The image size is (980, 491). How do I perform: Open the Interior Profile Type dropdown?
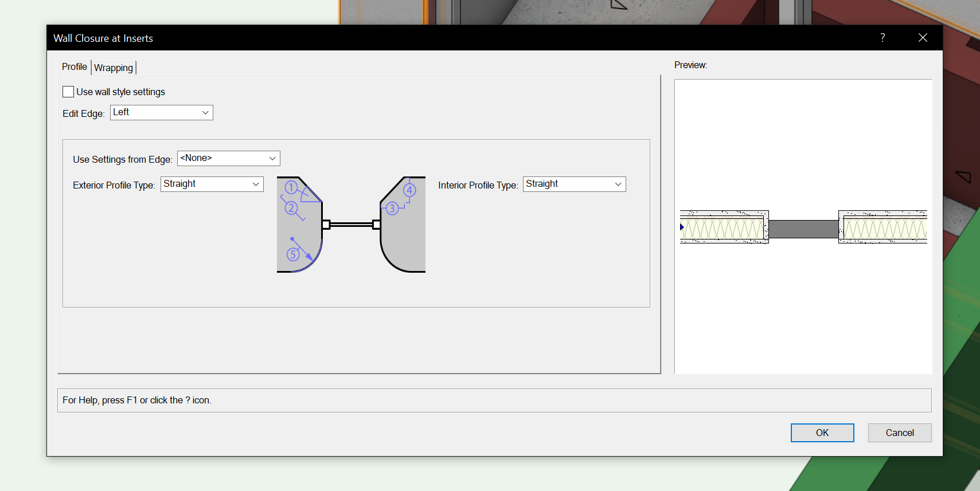tap(574, 184)
